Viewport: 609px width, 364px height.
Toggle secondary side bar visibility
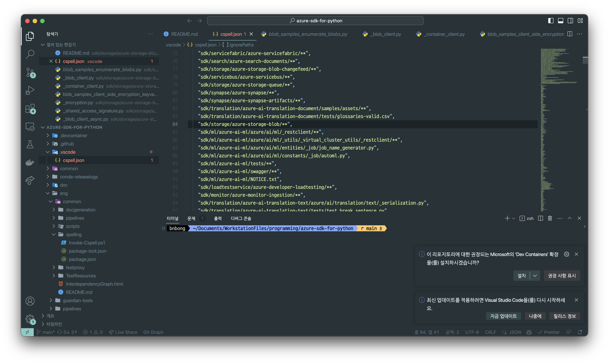click(x=571, y=21)
